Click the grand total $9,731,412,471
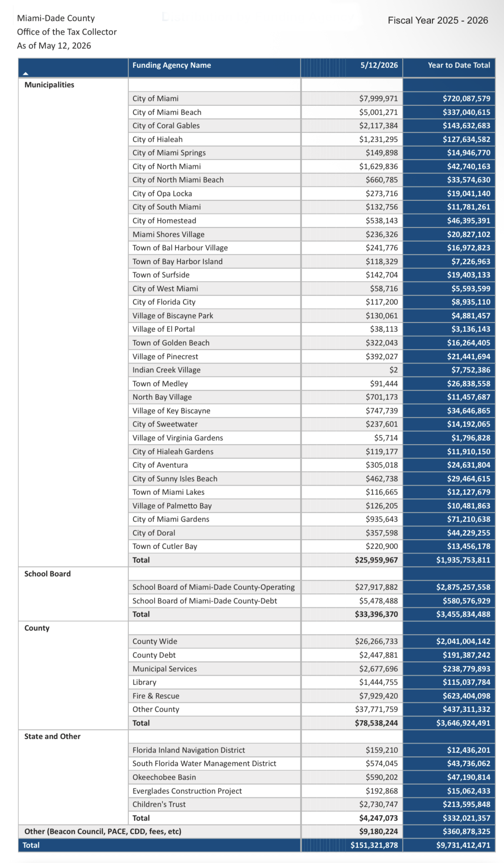504x863 pixels. point(463,845)
